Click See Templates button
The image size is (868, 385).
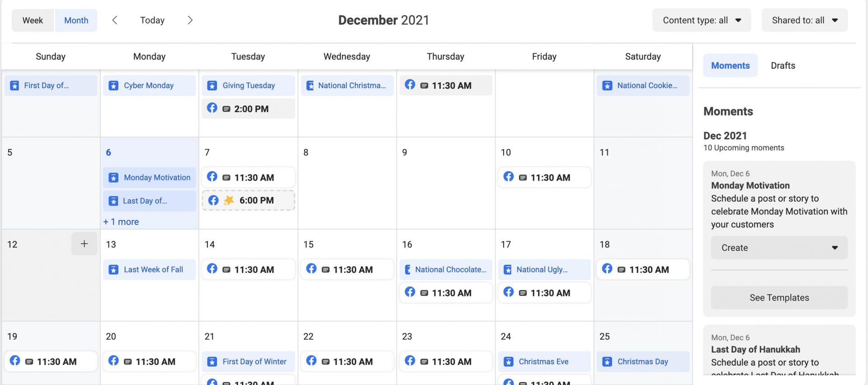(779, 298)
